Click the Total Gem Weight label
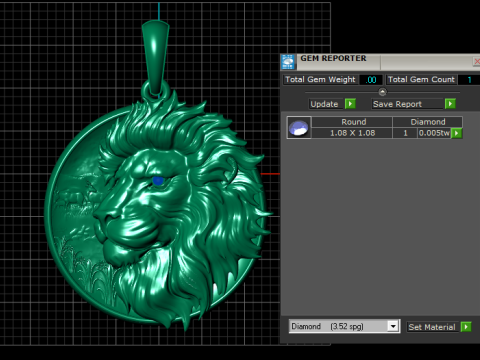 (320, 80)
